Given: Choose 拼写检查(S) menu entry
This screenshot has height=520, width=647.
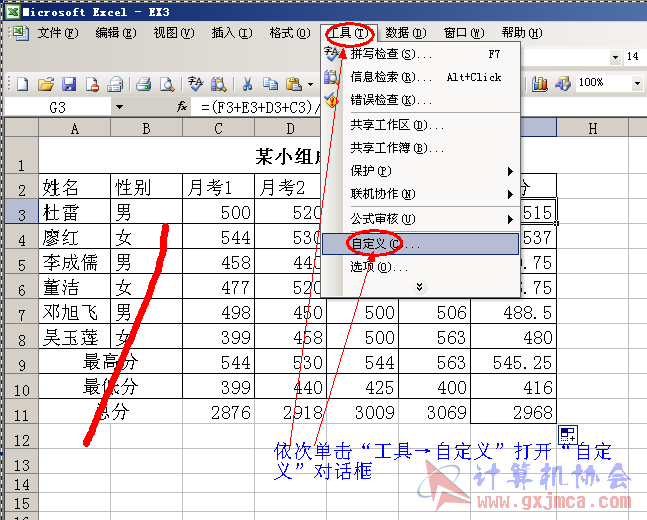Looking at the screenshot, I should point(420,54).
